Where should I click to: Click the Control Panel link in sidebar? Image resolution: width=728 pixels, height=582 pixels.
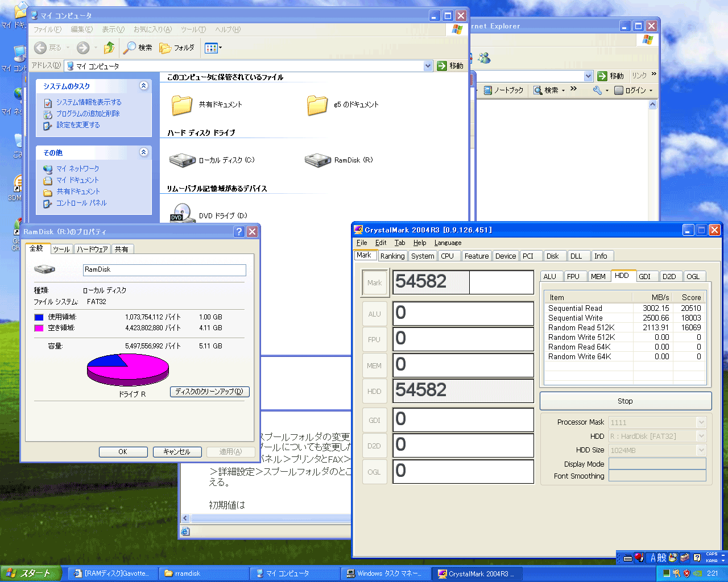(x=81, y=203)
